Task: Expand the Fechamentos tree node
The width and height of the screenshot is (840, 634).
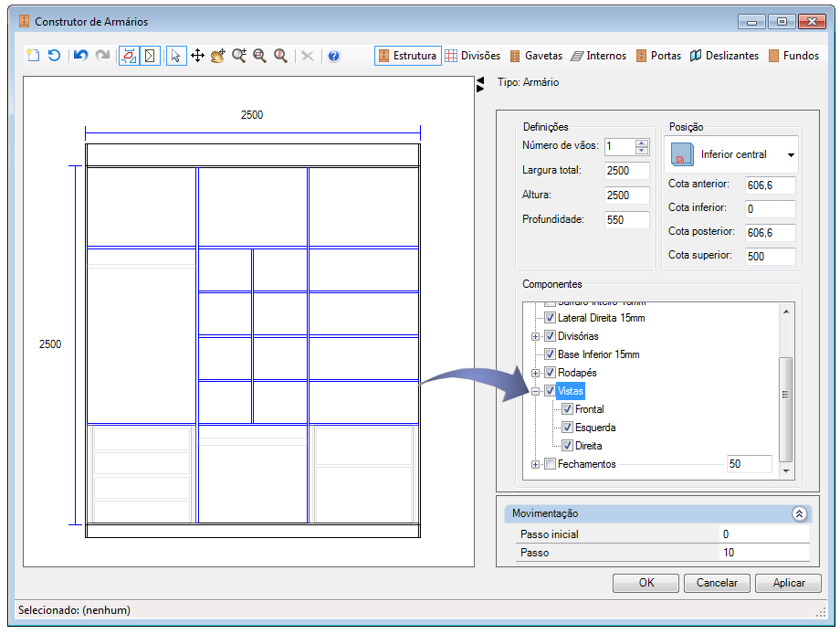Action: click(535, 465)
